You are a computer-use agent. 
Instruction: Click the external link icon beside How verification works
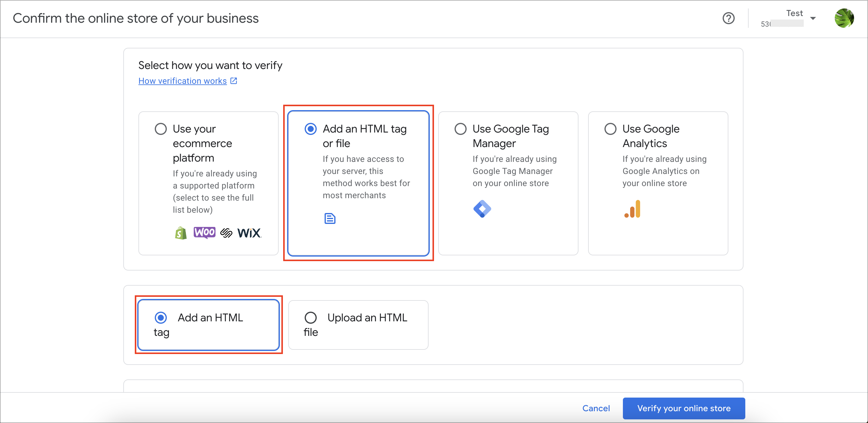pos(234,81)
